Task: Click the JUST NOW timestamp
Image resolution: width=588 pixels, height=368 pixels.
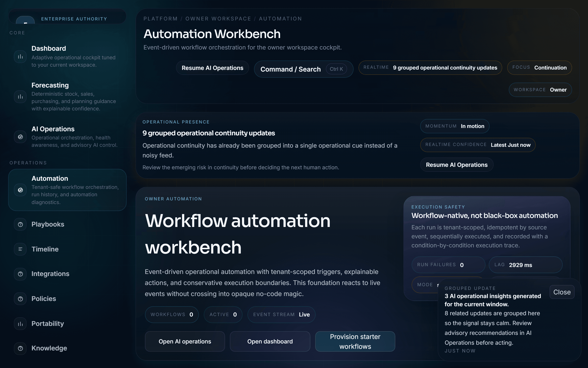Action: (x=460, y=351)
